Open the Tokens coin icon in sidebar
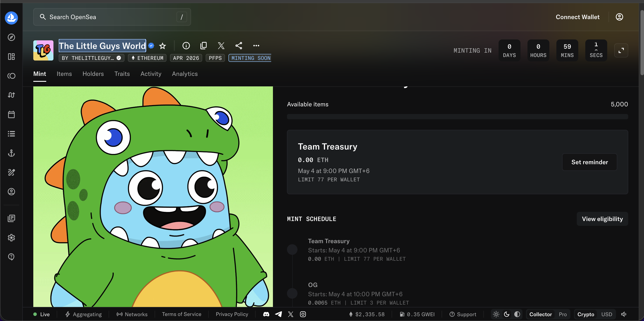644x321 pixels. (x=11, y=76)
